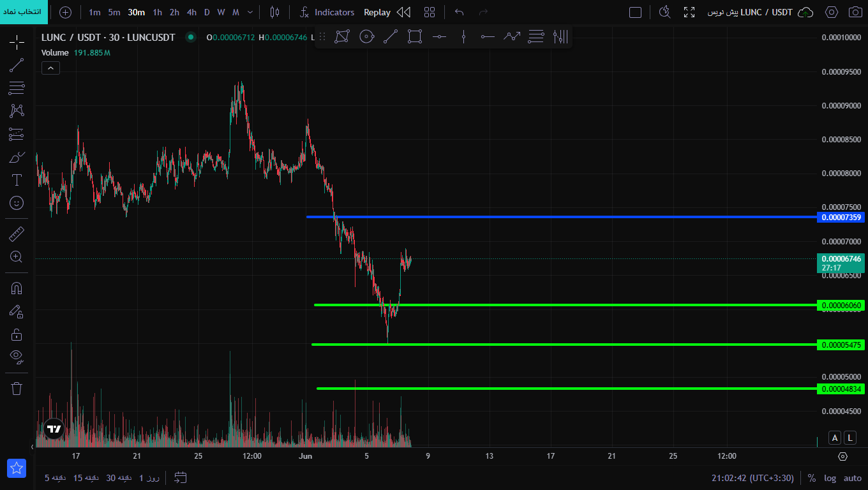Click the blue 0.00007359 price label
868x490 pixels.
(x=841, y=218)
